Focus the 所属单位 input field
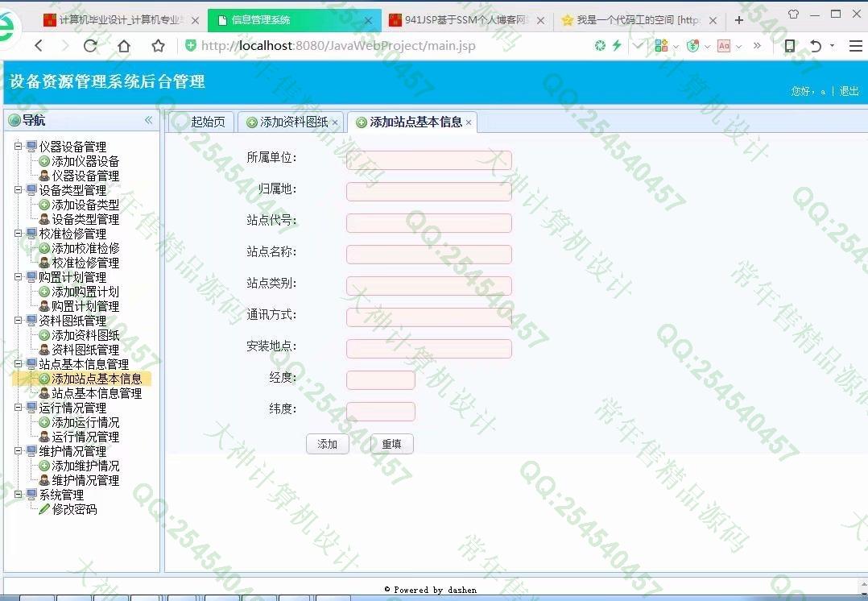The image size is (868, 601). [x=429, y=160]
